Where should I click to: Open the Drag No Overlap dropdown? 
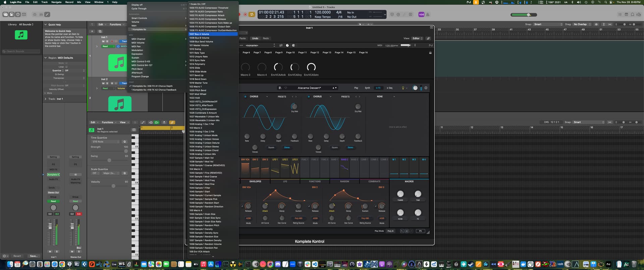pyautogui.click(x=582, y=25)
